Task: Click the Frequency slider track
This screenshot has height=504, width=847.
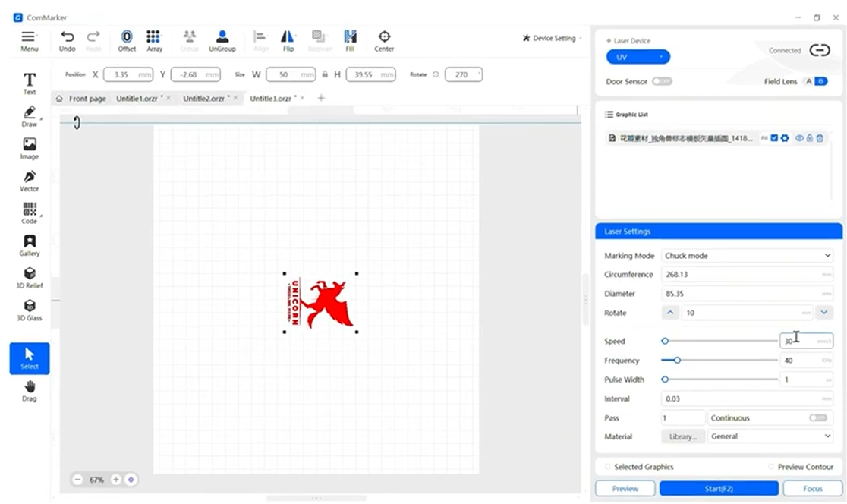Action: pos(721,361)
